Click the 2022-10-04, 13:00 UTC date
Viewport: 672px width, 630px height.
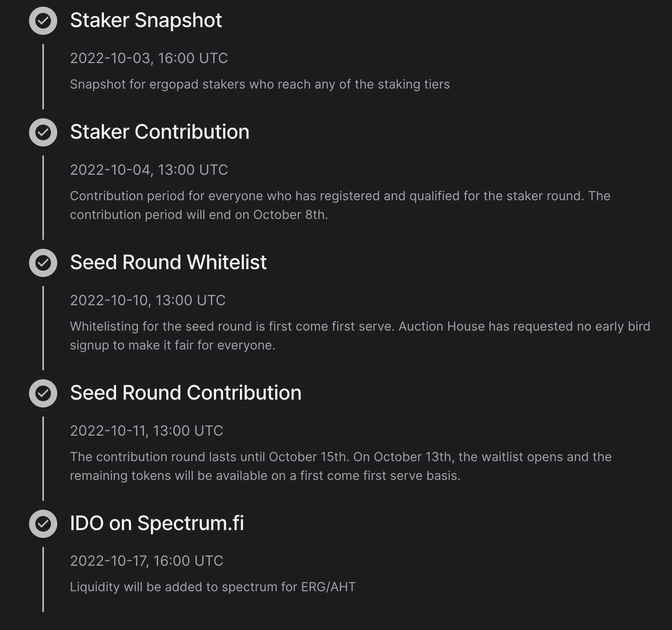(x=149, y=170)
